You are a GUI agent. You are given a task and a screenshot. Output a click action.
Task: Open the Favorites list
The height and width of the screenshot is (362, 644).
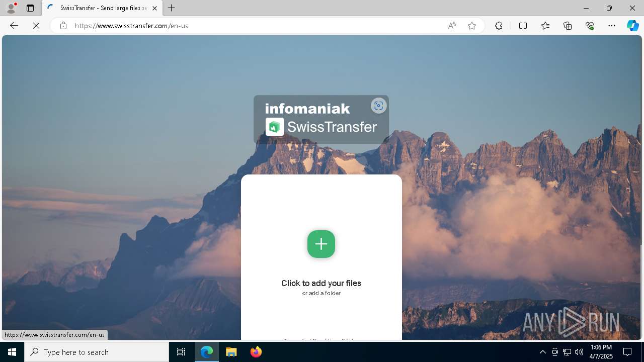coord(545,26)
